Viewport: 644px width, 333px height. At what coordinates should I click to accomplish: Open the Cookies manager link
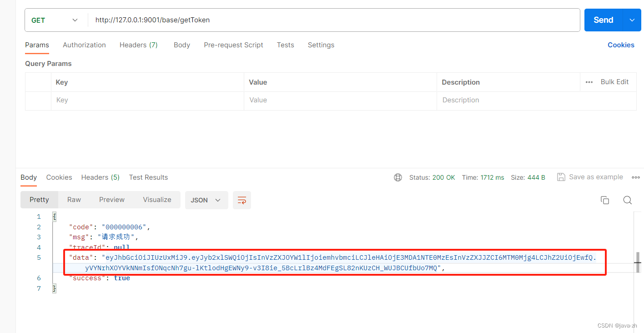tap(621, 45)
